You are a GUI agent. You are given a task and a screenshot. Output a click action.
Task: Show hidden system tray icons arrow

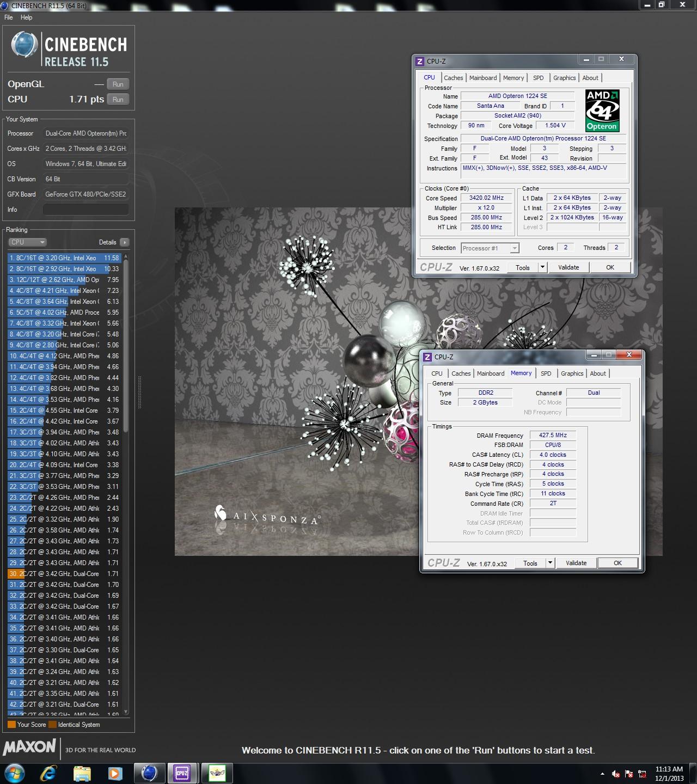pyautogui.click(x=602, y=774)
